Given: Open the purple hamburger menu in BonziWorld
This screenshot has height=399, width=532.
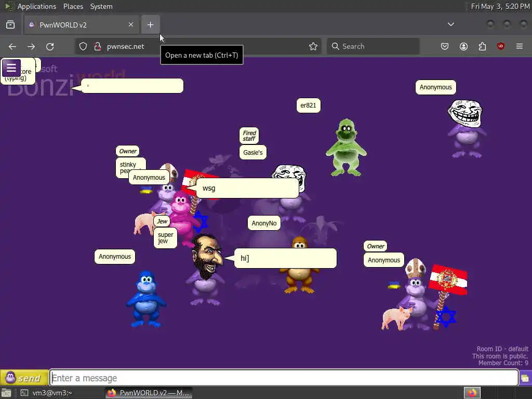Looking at the screenshot, I should 11,68.
